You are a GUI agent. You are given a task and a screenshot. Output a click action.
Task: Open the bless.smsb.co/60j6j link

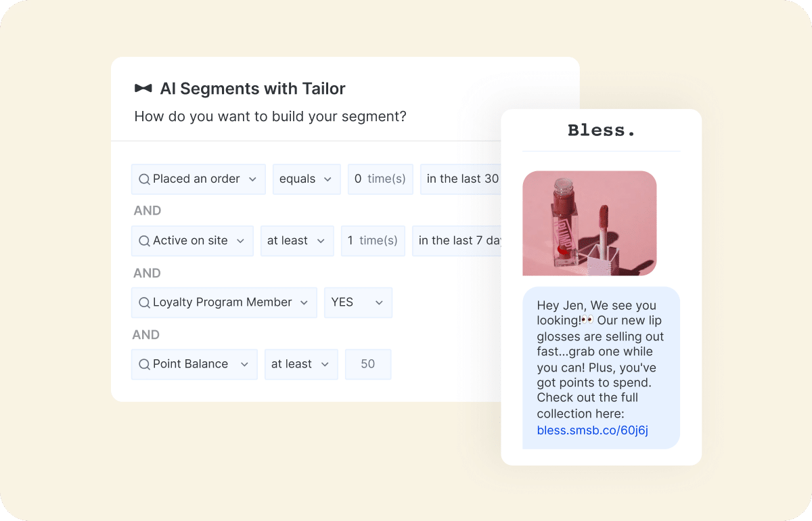(592, 430)
